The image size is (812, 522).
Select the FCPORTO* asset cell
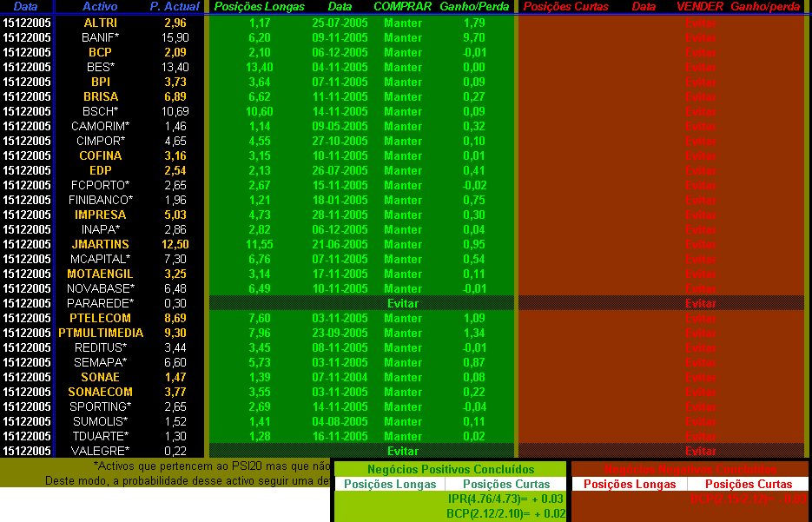[x=100, y=185]
